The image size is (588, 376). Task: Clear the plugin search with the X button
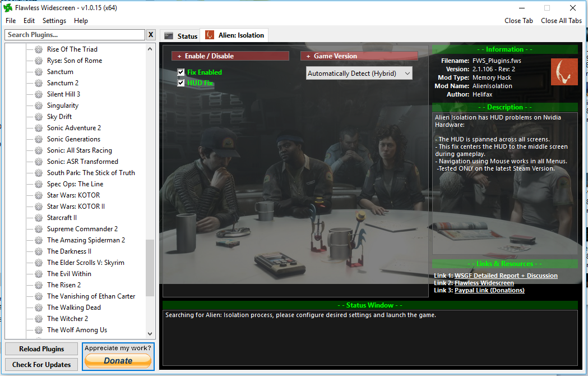click(151, 35)
